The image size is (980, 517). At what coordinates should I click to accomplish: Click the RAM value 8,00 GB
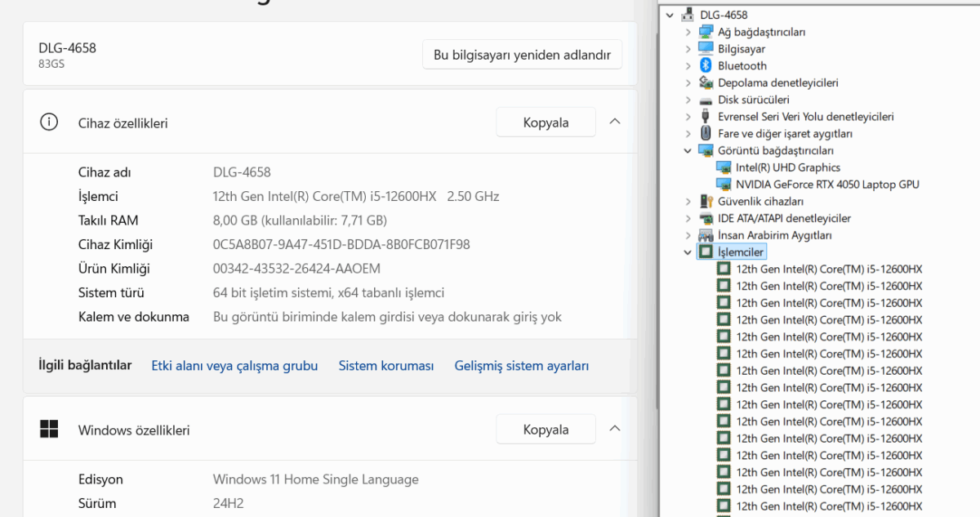(300, 221)
